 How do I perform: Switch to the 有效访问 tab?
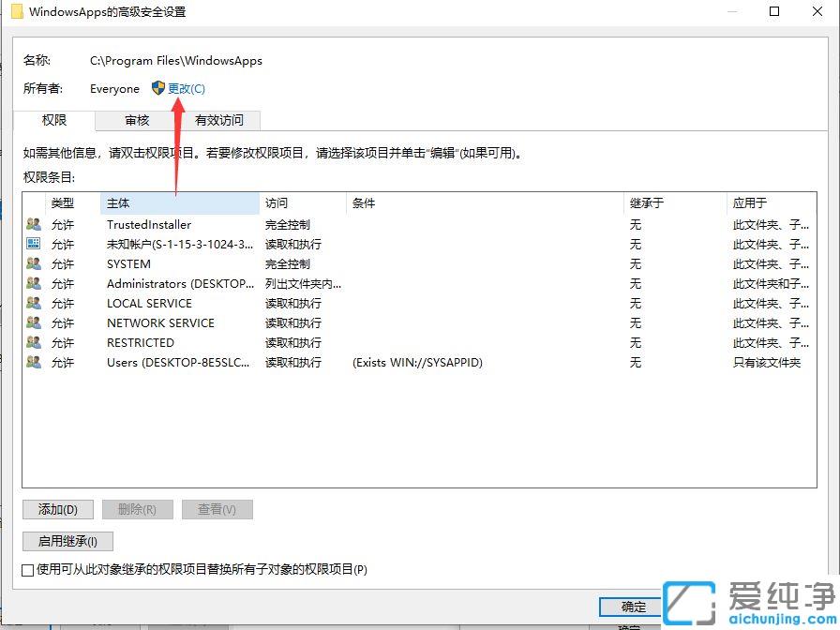coord(220,120)
